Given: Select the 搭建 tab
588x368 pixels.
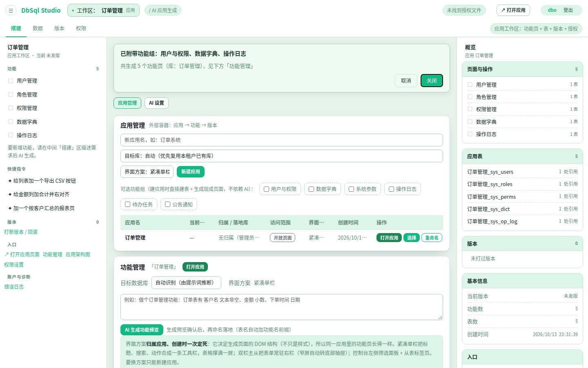Looking at the screenshot, I should click(16, 28).
